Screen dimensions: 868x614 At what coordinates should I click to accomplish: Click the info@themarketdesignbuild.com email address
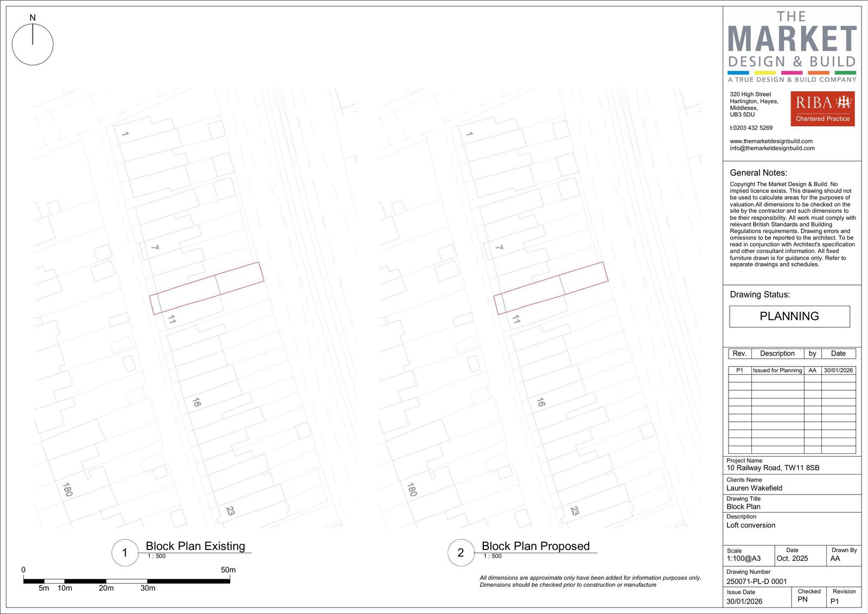point(772,148)
